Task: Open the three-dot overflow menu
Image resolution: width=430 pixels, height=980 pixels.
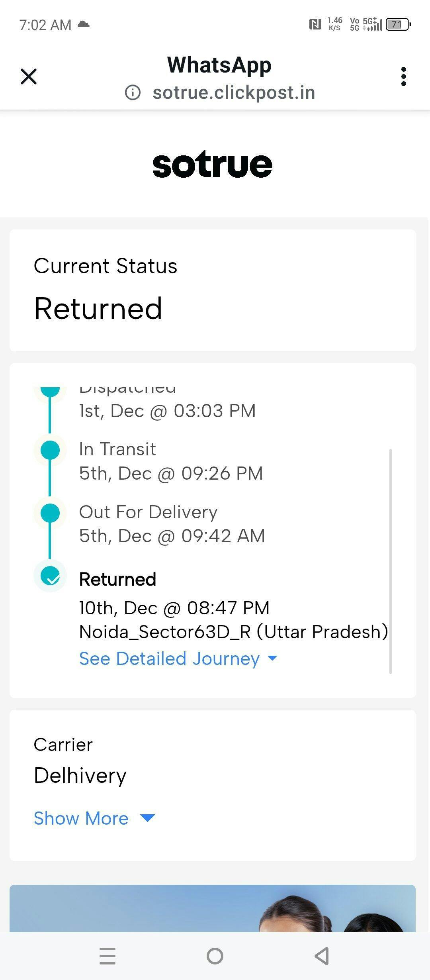Action: coord(403,76)
